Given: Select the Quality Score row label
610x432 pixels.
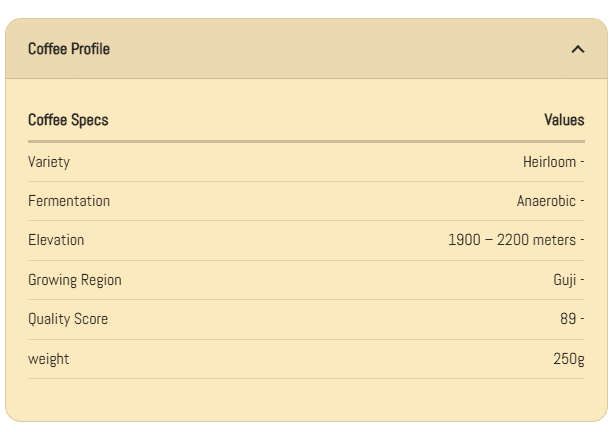Looking at the screenshot, I should tap(68, 319).
